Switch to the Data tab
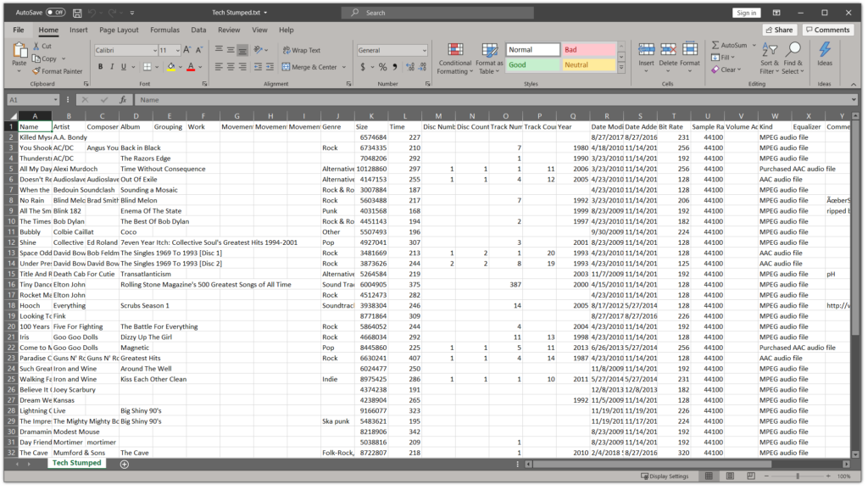The width and height of the screenshot is (868, 490). [198, 30]
